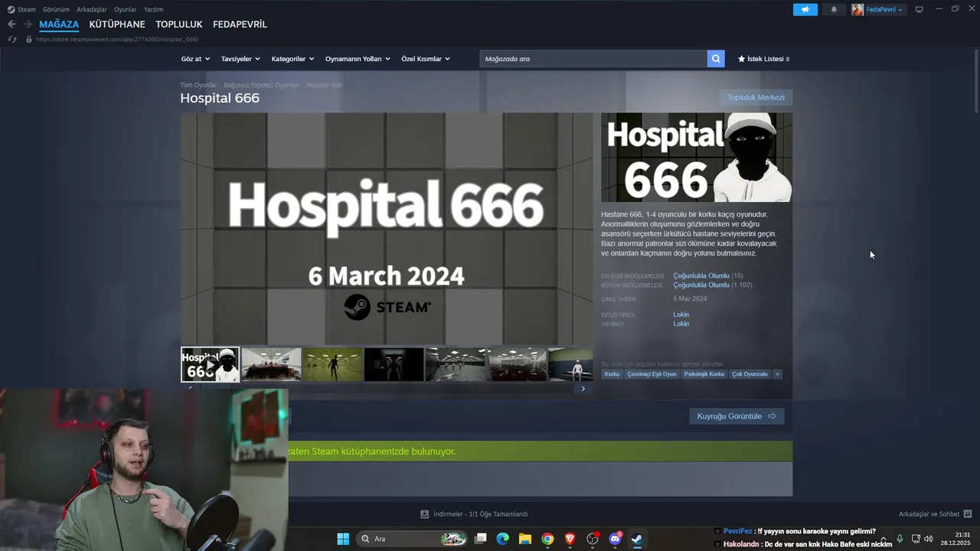Click the Bağımsız Yapımcı Oyunları breadcrumb

click(261, 85)
